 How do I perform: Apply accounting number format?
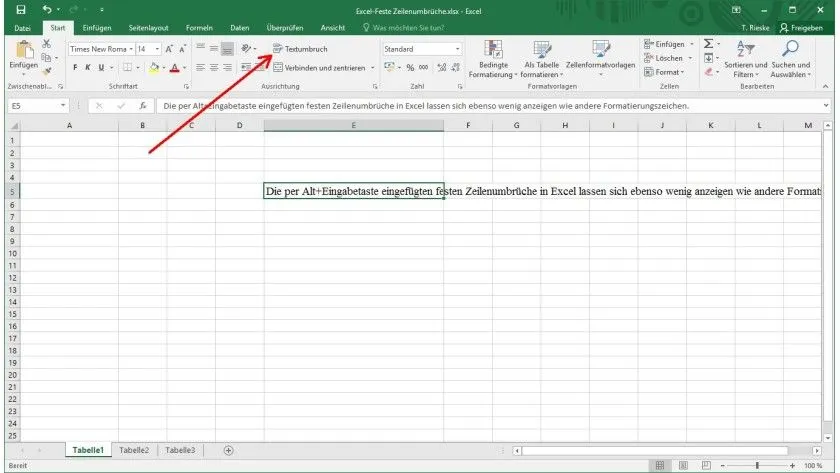point(389,67)
